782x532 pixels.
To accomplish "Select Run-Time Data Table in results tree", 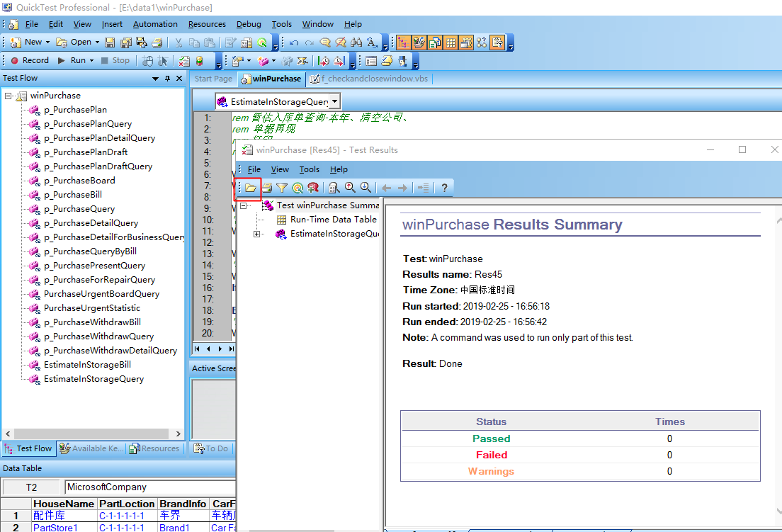I will tap(333, 220).
